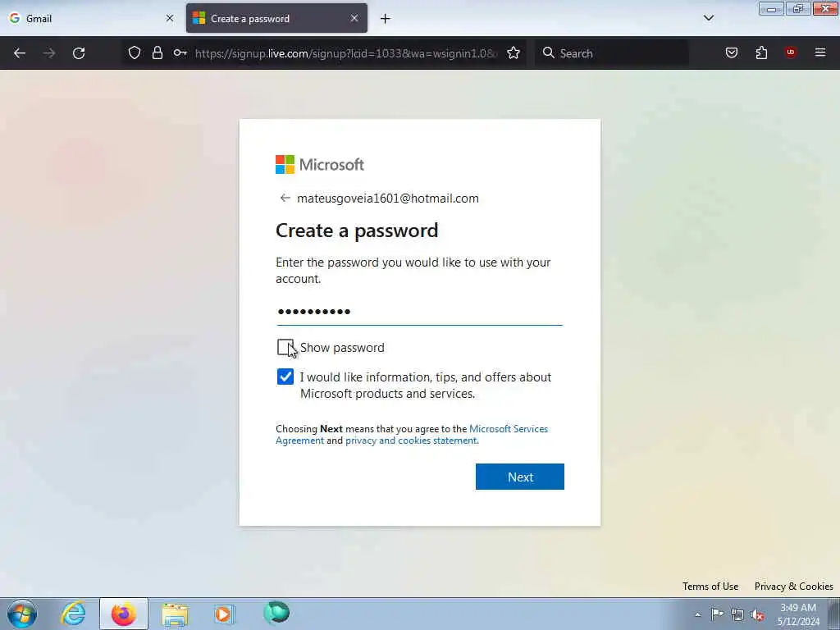
Task: Open the taskbar clock showing 3:49 AM
Action: [798, 614]
